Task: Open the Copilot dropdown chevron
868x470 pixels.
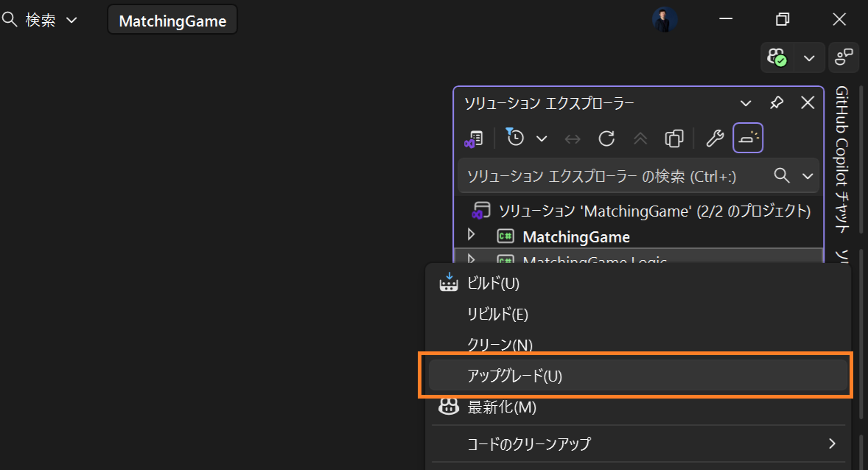Action: 809,57
